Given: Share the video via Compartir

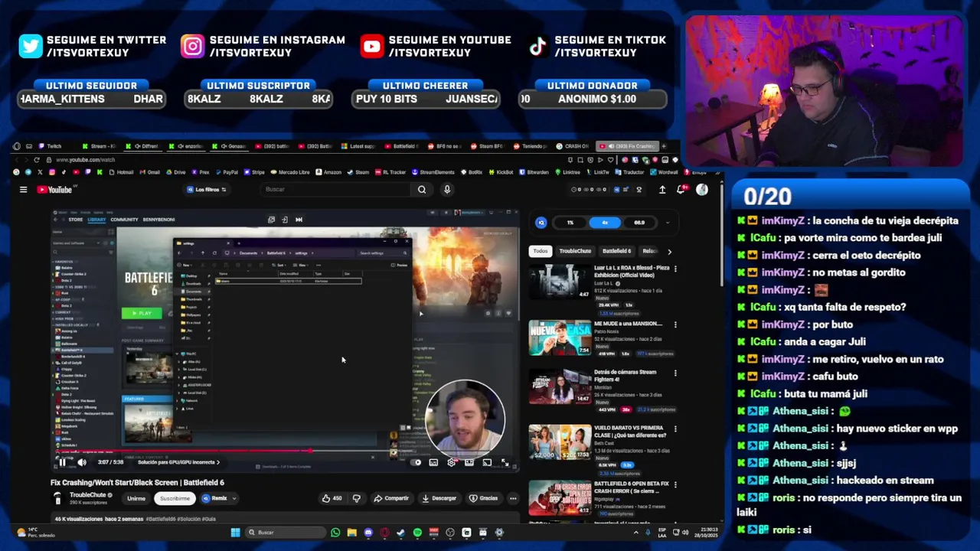Looking at the screenshot, I should [x=391, y=498].
